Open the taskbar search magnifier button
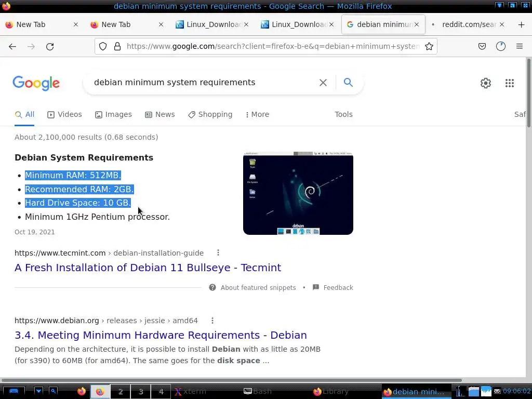The height and width of the screenshot is (399, 532). [54, 391]
